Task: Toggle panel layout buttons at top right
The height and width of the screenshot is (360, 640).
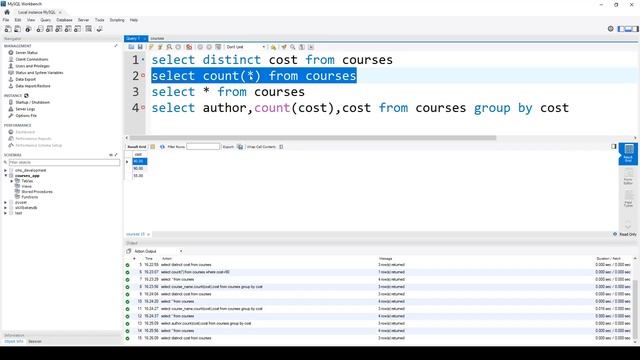Action: click(628, 29)
